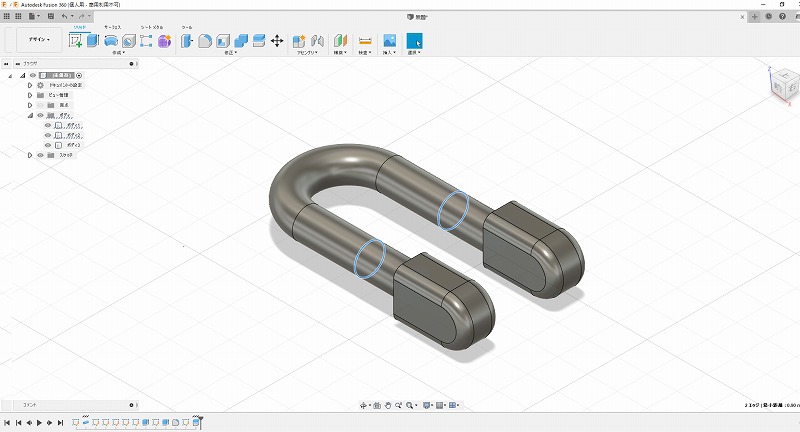Click the Move/Copy cross-arrows icon
This screenshot has width=800, height=432.
pyautogui.click(x=277, y=41)
